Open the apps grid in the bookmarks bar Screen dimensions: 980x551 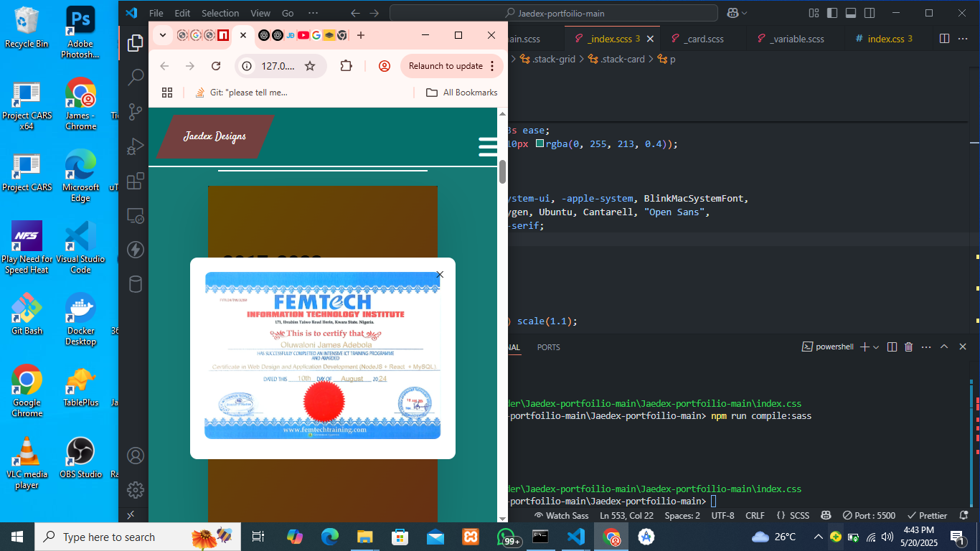(167, 93)
